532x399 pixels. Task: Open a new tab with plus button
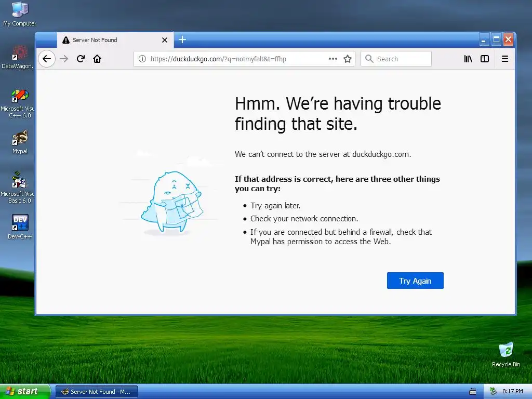[182, 39]
